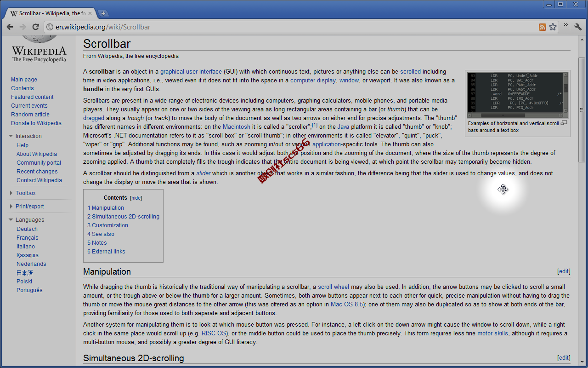Click the scroll bars example thumbnail image

(518, 95)
